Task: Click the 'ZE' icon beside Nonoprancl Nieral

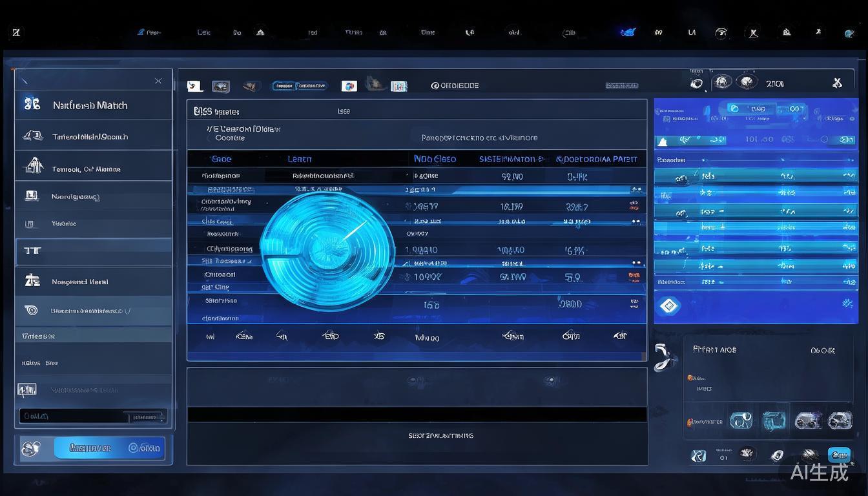Action: 32,281
